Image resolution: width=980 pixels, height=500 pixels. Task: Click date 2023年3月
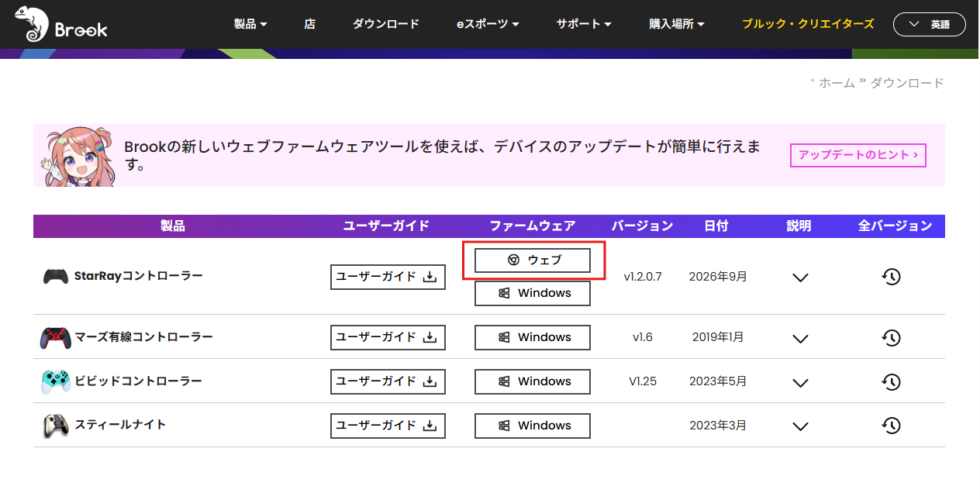[x=718, y=426]
